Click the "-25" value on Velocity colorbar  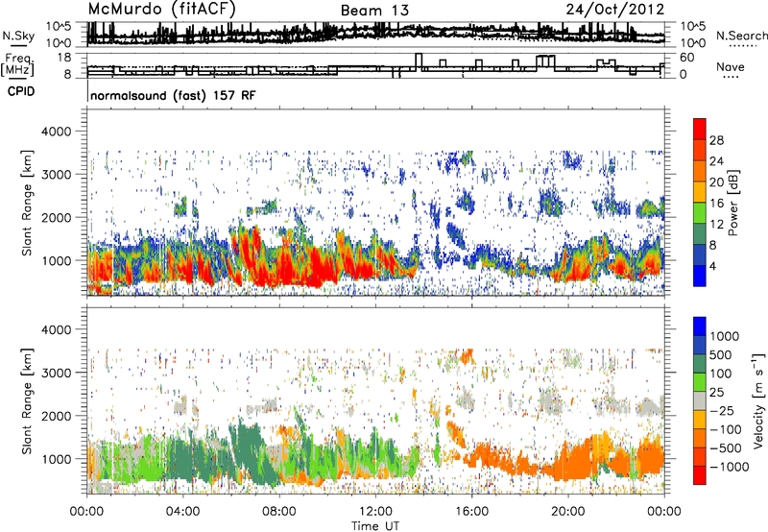(721, 411)
